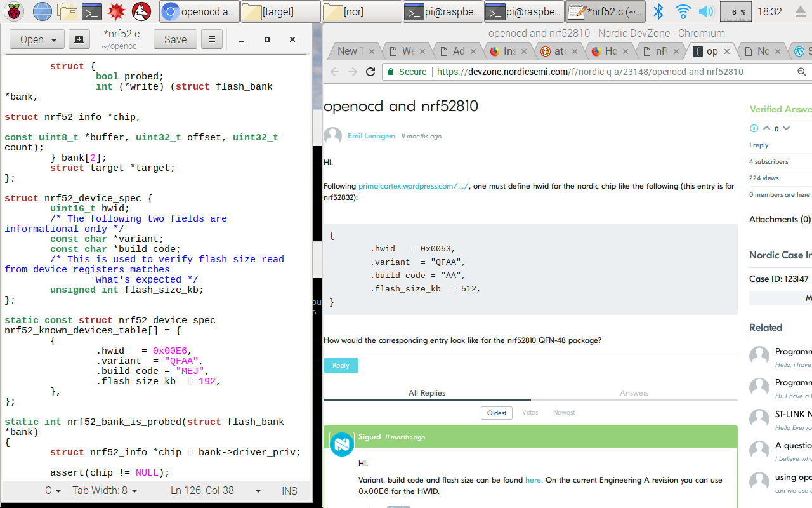This screenshot has height=508, width=812.
Task: Select the Answers tab
Action: point(634,393)
